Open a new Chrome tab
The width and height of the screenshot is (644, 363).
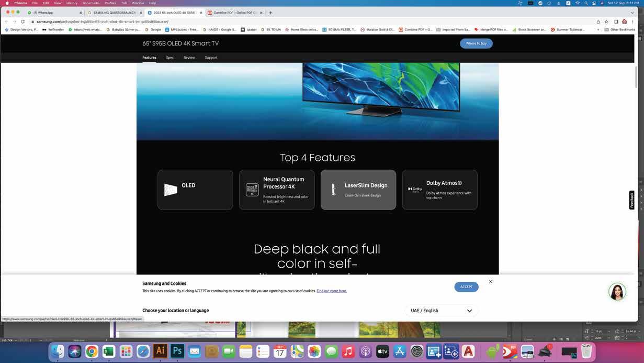pos(270,13)
